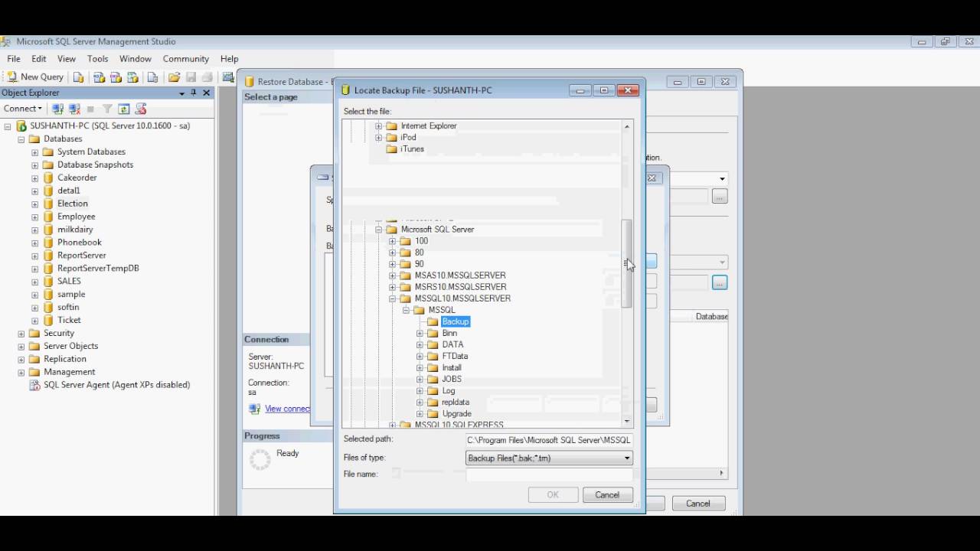980x551 pixels.
Task: Click the SALES database icon
Action: pyautogui.click(x=48, y=281)
